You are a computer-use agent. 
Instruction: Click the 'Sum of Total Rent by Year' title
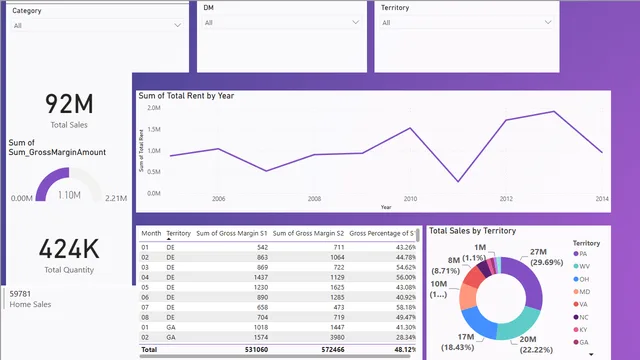(186, 96)
